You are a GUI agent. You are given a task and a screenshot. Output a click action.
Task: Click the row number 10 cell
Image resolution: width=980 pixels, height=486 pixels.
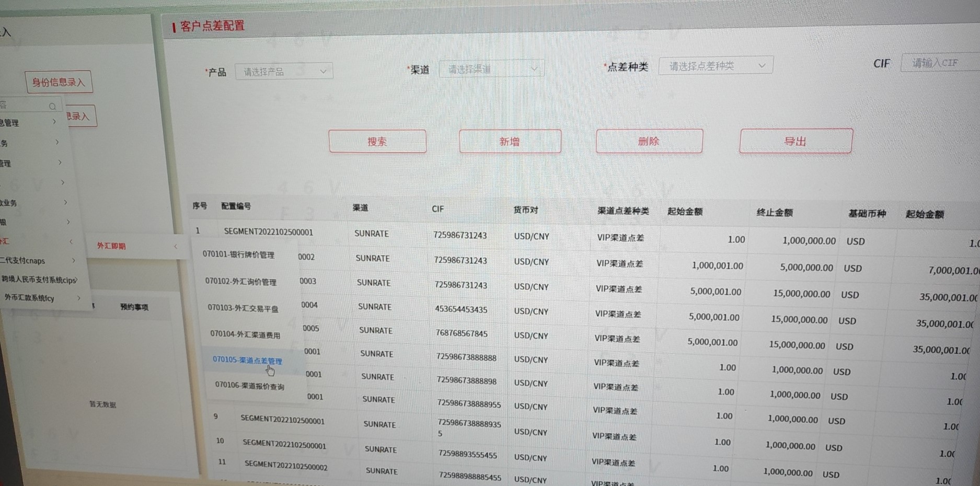[220, 441]
